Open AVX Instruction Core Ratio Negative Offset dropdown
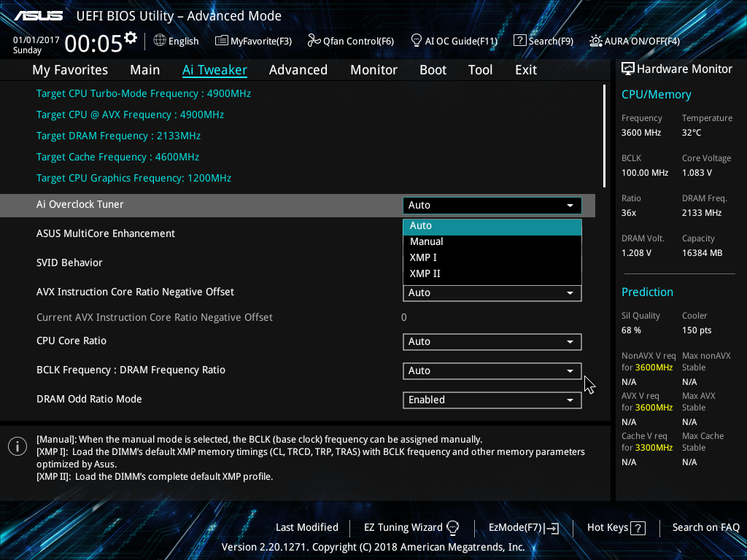Viewport: 747px width, 560px height. click(492, 293)
